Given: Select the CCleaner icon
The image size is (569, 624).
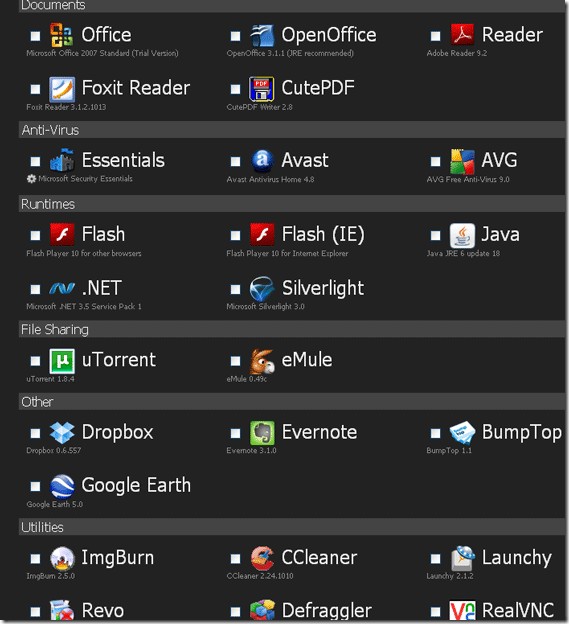Looking at the screenshot, I should click(x=262, y=558).
